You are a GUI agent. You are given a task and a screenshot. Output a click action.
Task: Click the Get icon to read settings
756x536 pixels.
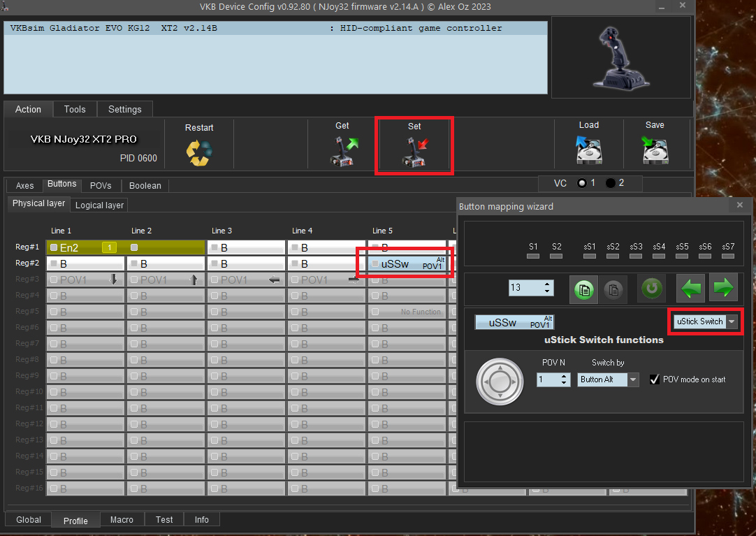click(x=342, y=152)
